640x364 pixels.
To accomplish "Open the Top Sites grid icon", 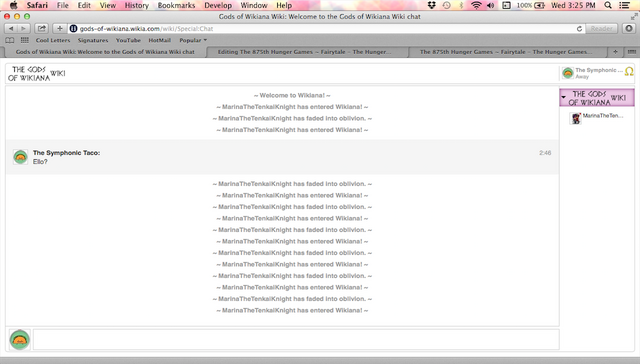I will [24, 40].
